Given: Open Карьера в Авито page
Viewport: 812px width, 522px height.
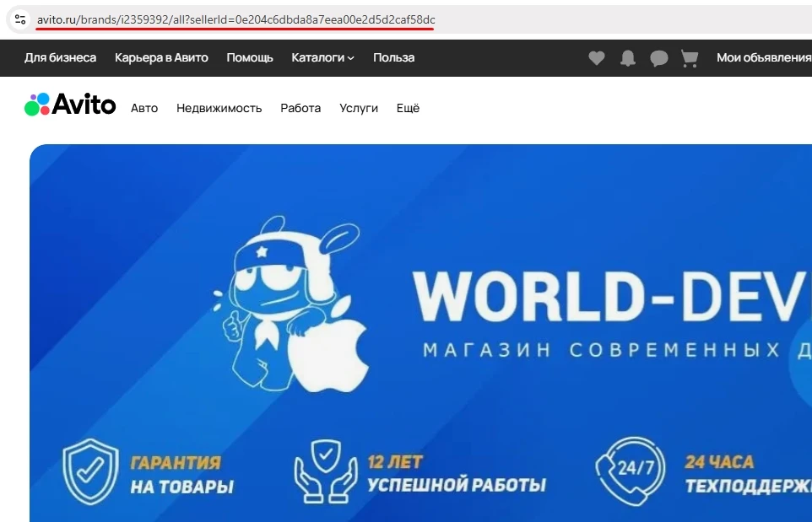Looking at the screenshot, I should [x=161, y=57].
